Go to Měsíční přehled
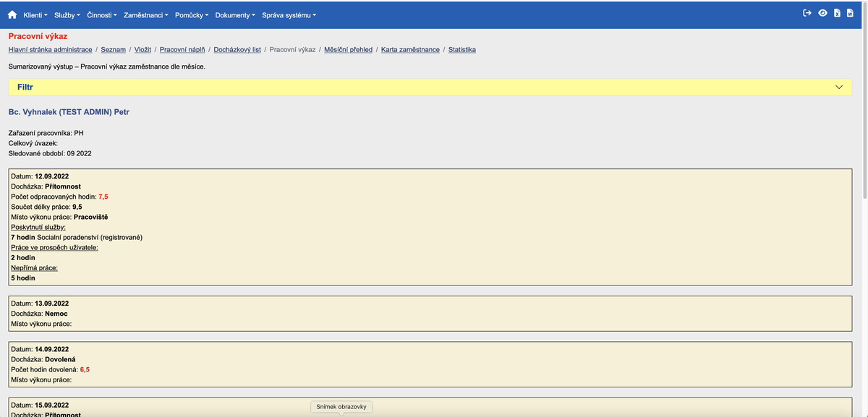The image size is (868, 417). point(346,49)
